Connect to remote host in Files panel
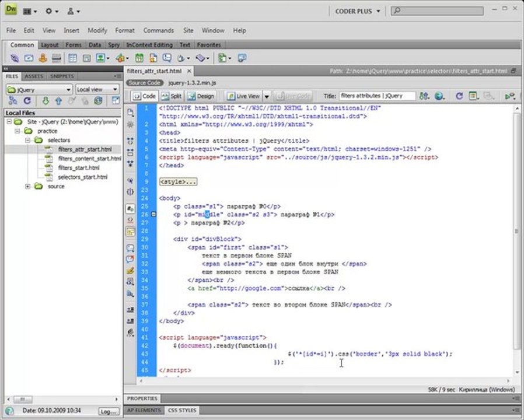 pyautogui.click(x=13, y=100)
